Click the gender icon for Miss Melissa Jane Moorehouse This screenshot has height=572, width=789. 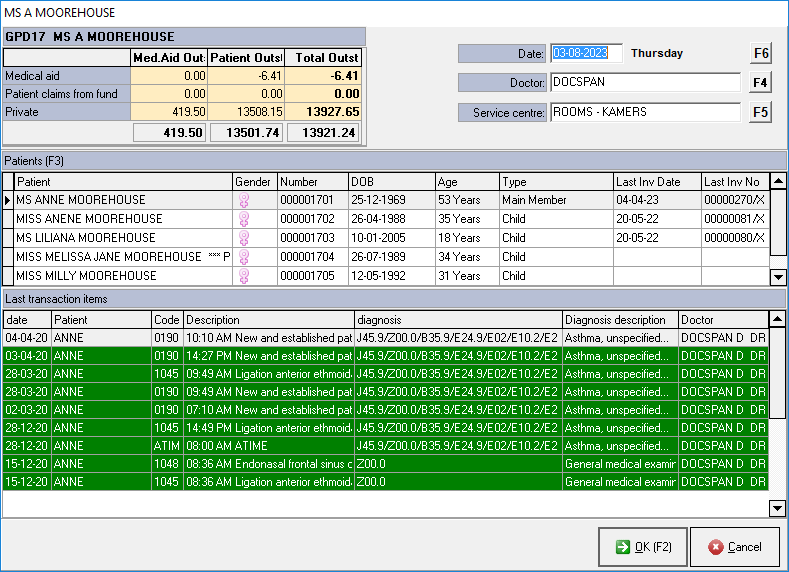(x=241, y=257)
